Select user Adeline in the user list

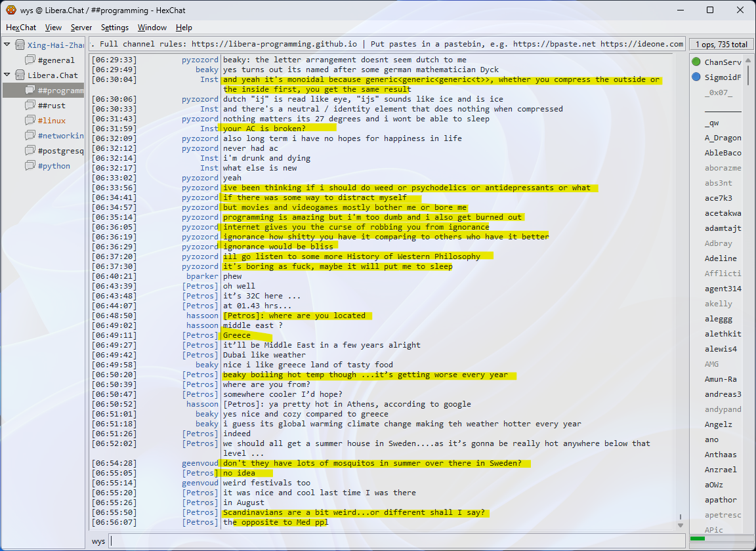point(721,258)
